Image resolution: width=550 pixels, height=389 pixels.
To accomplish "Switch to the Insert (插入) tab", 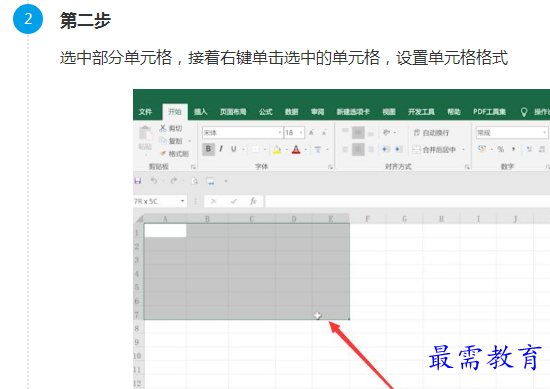I will point(200,112).
